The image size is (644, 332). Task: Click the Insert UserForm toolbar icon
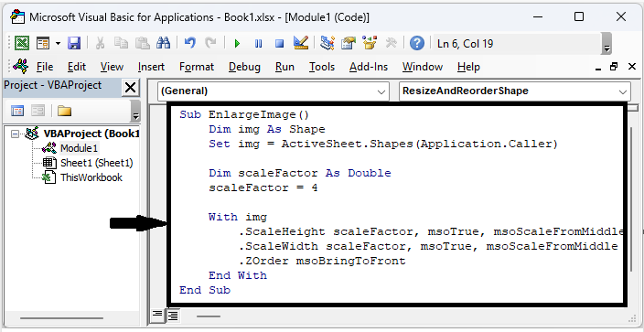point(43,43)
